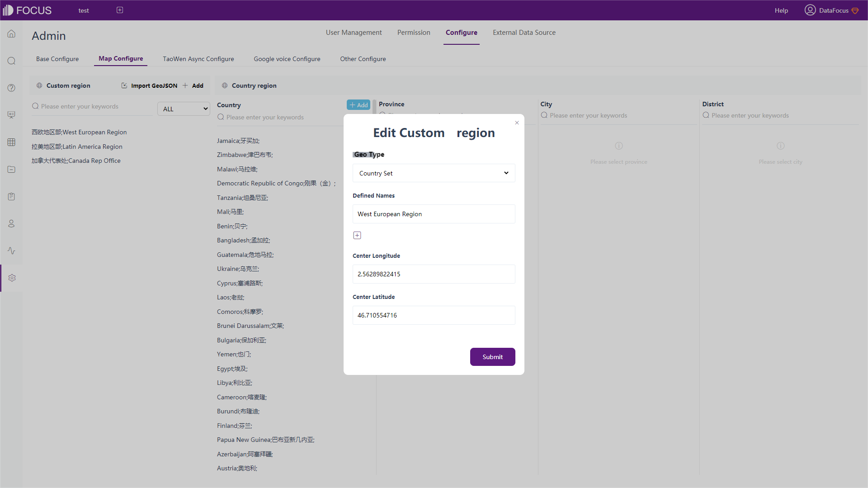Select Jamaica in country list
868x488 pixels.
[x=238, y=141]
